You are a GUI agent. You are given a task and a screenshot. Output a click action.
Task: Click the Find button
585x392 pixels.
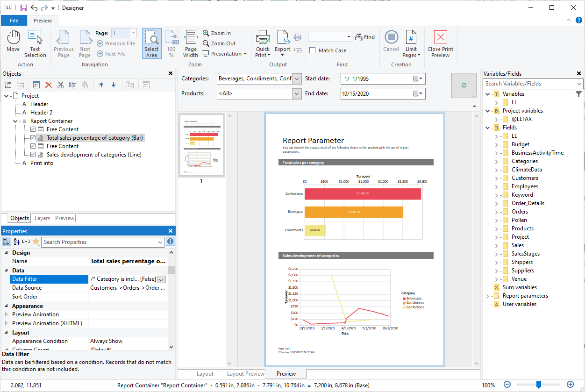pyautogui.click(x=365, y=37)
